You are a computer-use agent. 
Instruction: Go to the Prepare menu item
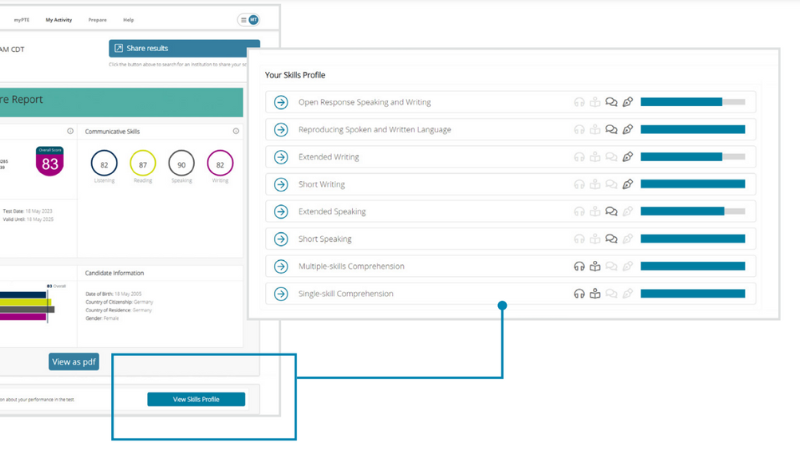(97, 20)
